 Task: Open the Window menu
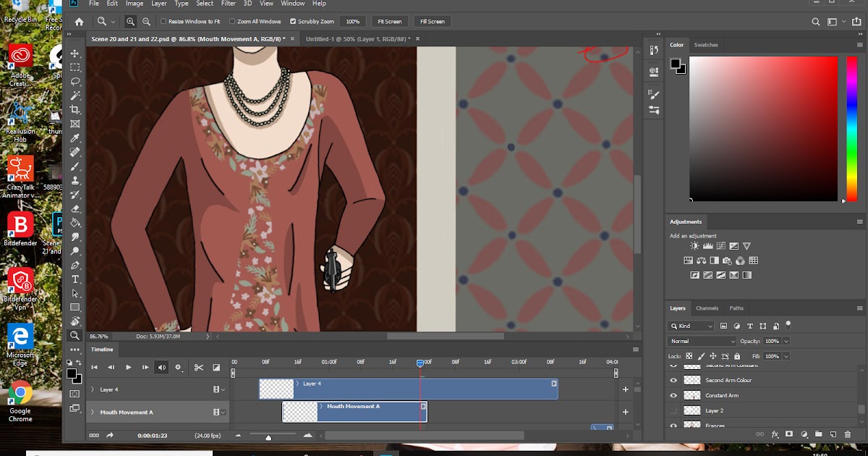coord(292,4)
